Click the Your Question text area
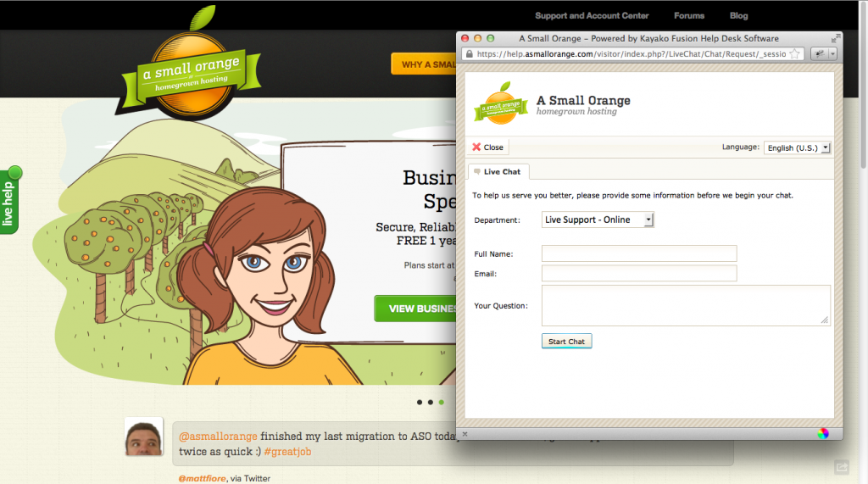Image resolution: width=868 pixels, height=484 pixels. point(686,305)
